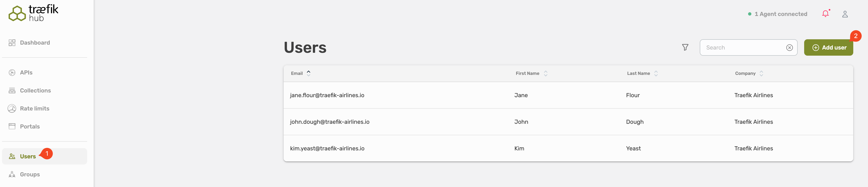Screen dimensions: 868x187
Task: Select the Users entry in the navigation menu
Action: (x=28, y=156)
